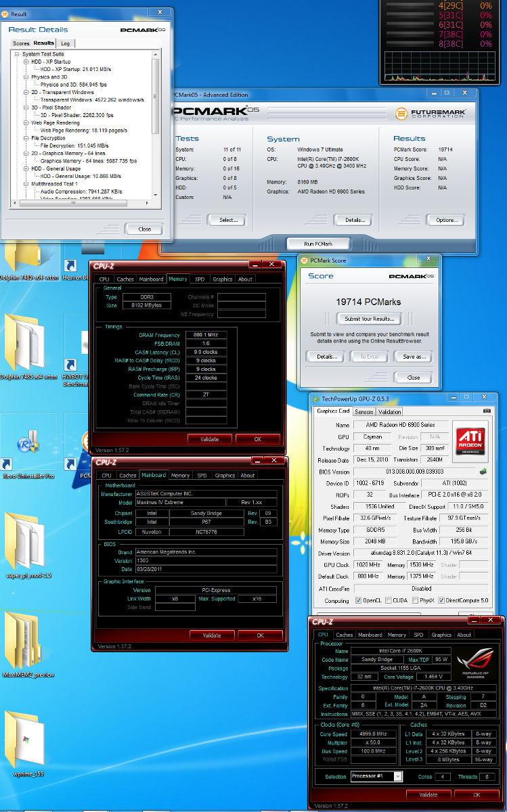The width and height of the screenshot is (507, 812).
Task: Click Select... under PCMark Tests
Action: (x=228, y=220)
